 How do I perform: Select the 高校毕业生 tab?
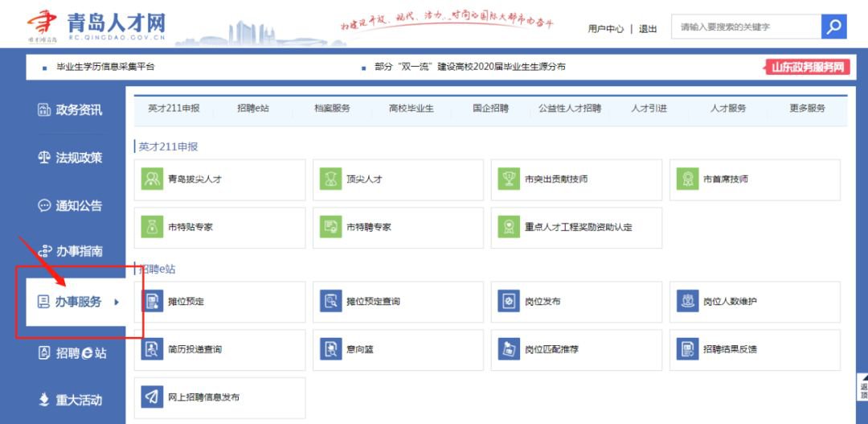411,109
